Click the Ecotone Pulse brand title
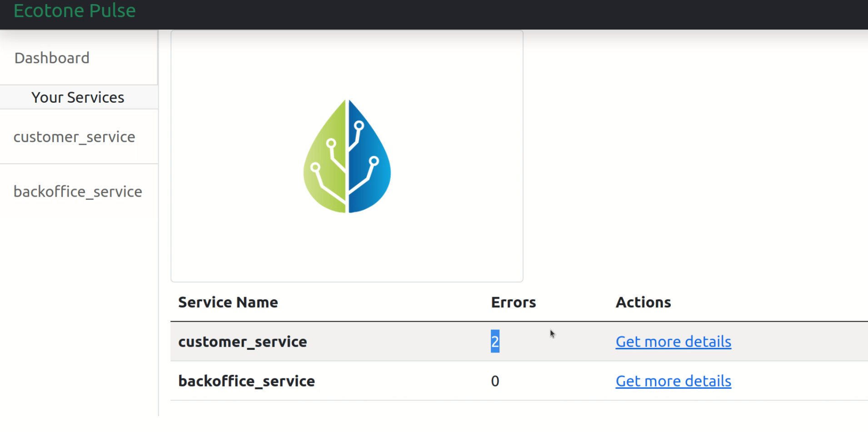868x432 pixels. tap(75, 10)
